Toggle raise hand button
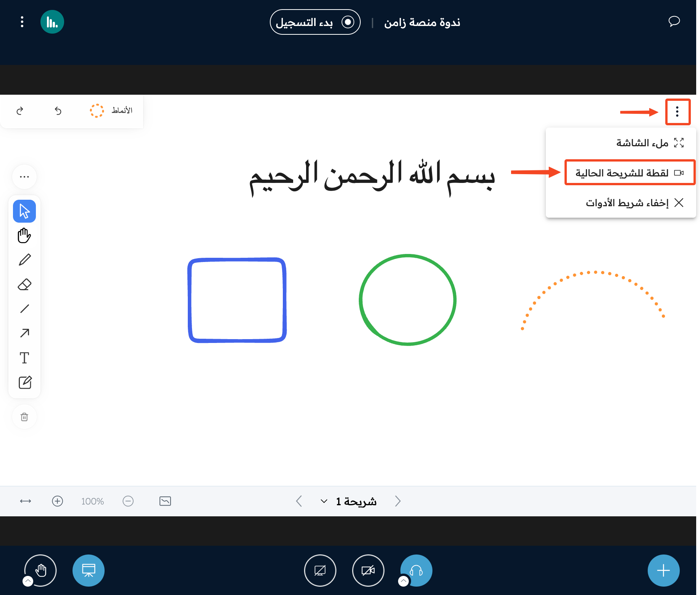The width and height of the screenshot is (700, 595). tap(40, 571)
